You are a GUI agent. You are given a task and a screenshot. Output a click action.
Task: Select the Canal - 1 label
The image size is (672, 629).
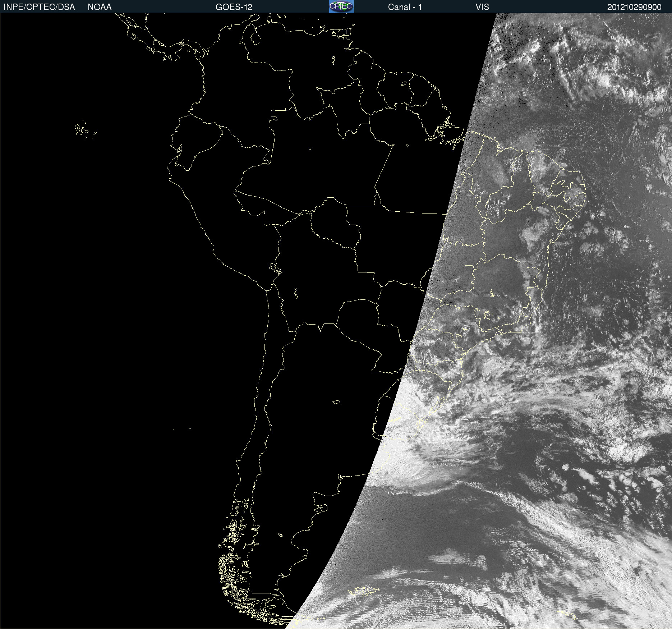click(x=405, y=7)
